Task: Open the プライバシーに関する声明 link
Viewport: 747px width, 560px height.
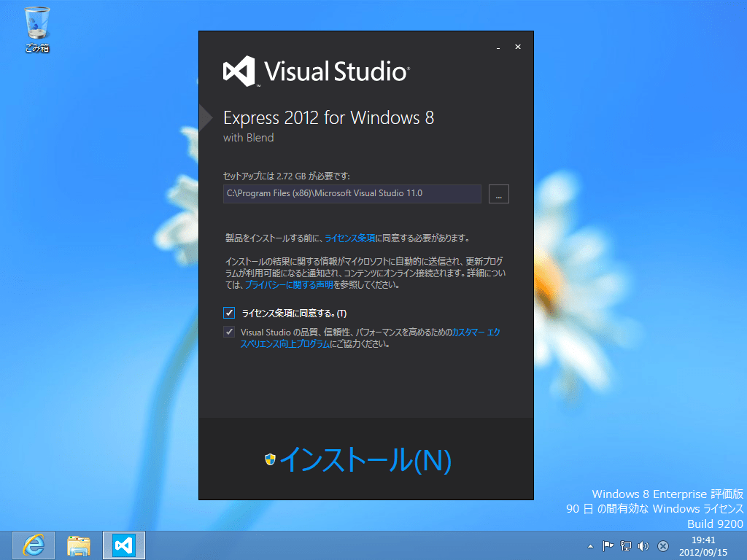Action: 289,285
